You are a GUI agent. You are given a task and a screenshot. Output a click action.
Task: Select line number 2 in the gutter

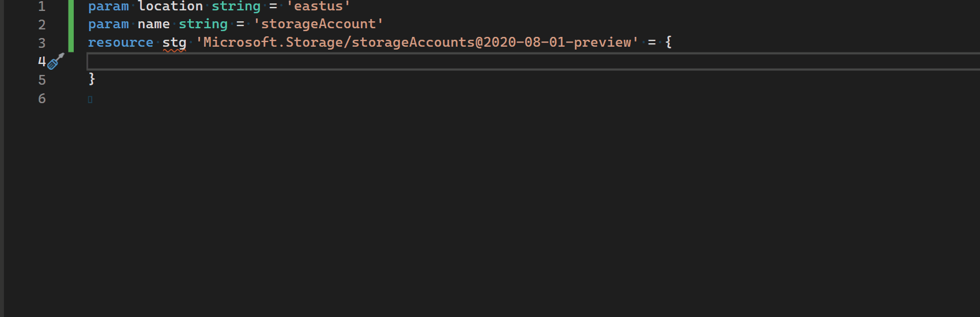pyautogui.click(x=42, y=24)
